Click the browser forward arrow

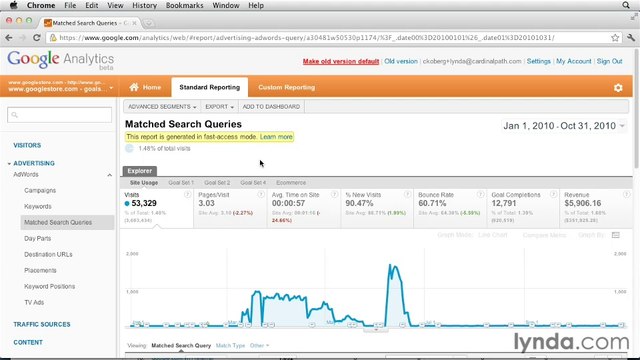click(22, 38)
